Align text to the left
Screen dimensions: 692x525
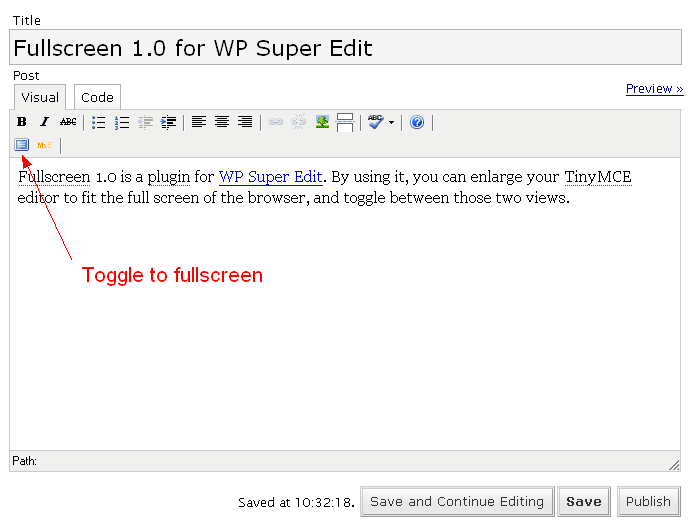tap(199, 122)
